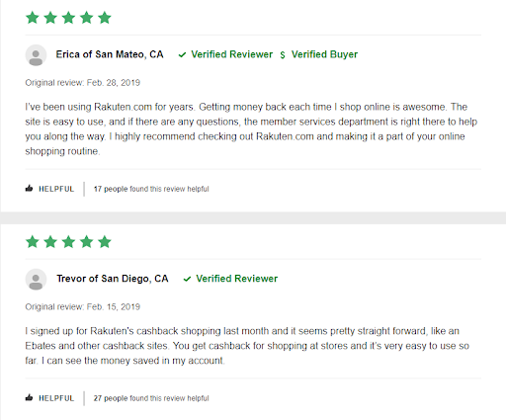
Task: Click fifth star in Trevor's rating
Action: pos(105,242)
